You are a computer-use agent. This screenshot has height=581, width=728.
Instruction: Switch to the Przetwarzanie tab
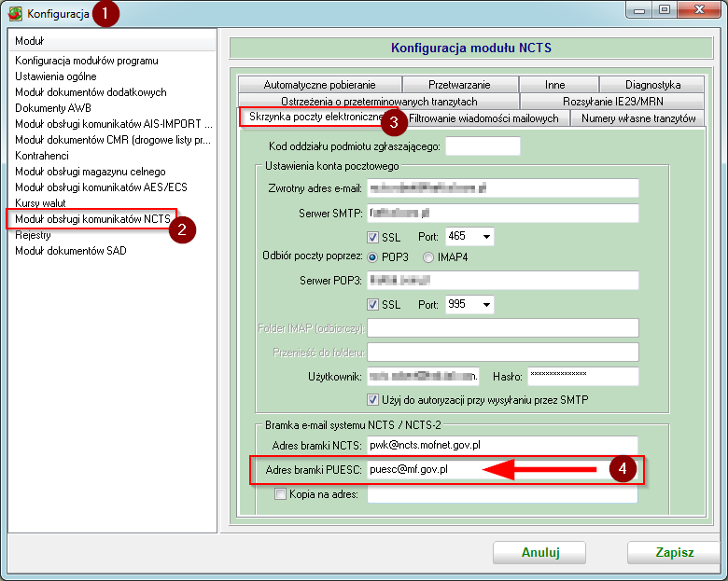coord(459,85)
